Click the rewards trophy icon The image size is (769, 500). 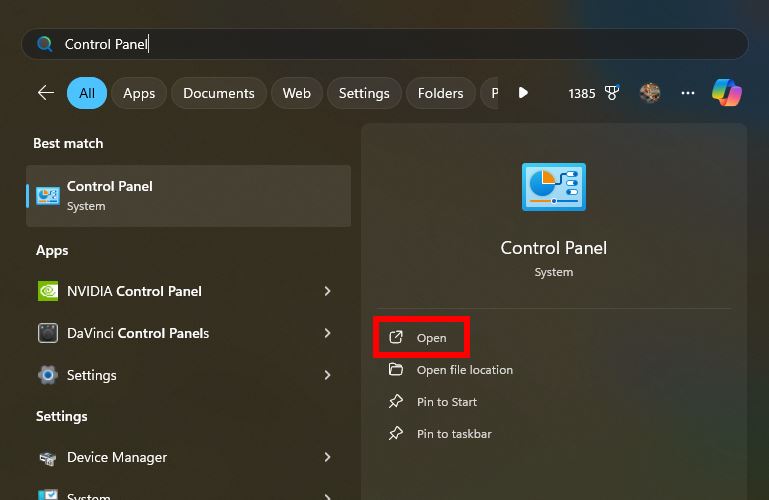(x=612, y=92)
